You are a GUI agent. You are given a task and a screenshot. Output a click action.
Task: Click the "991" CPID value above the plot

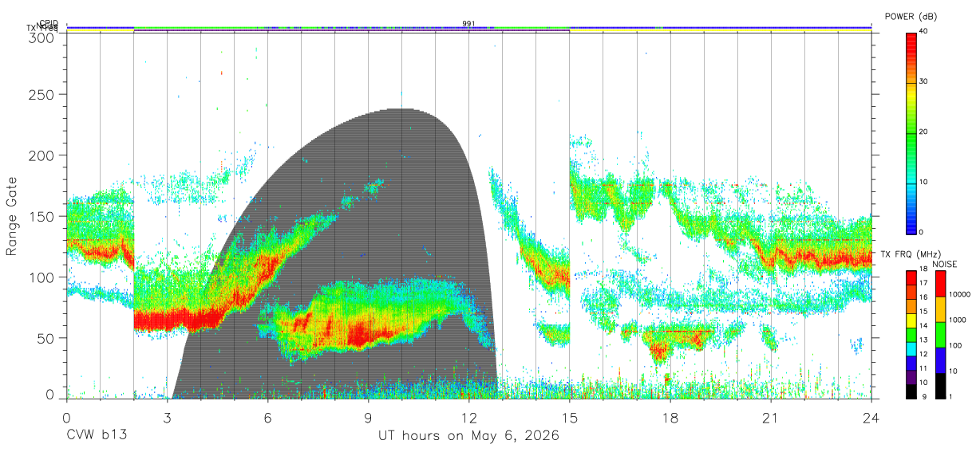469,24
